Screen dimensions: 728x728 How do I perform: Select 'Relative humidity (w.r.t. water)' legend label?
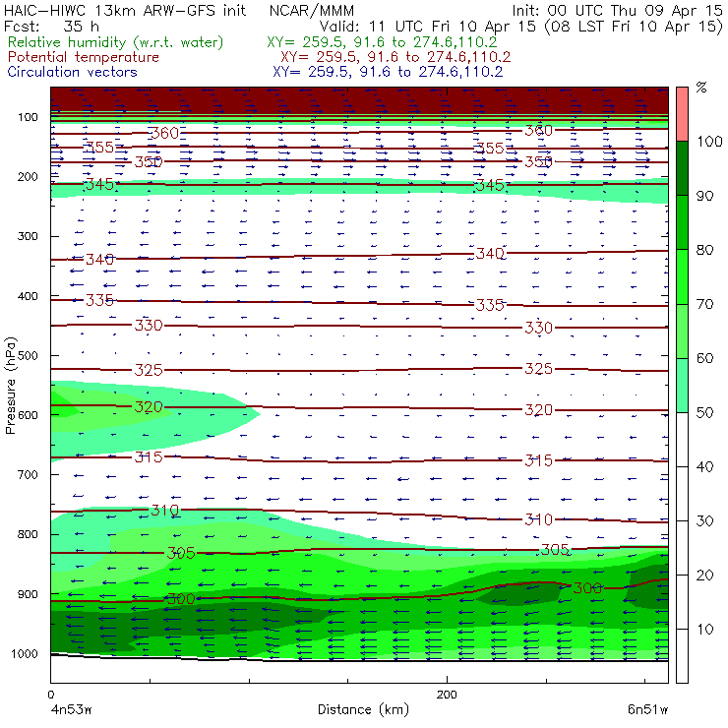click(116, 42)
